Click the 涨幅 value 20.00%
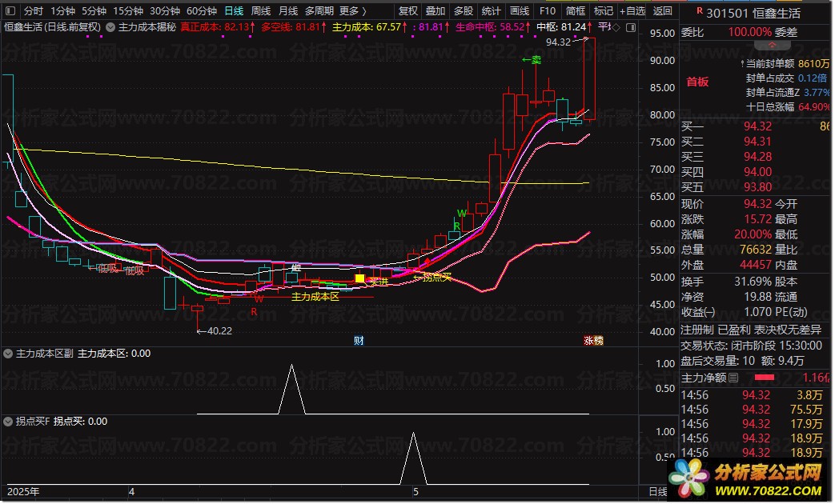This screenshot has height=504, width=835. [x=753, y=234]
